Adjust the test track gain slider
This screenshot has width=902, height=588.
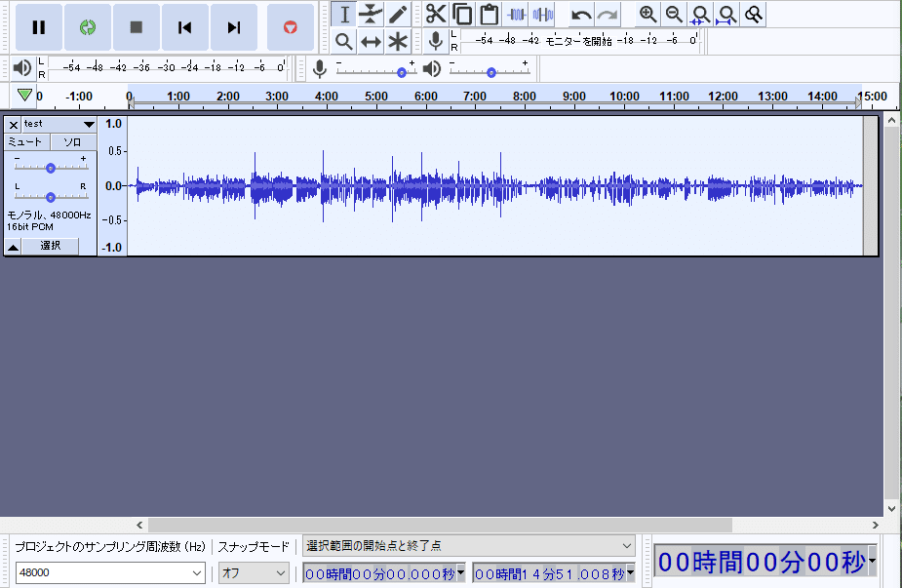[x=51, y=168]
